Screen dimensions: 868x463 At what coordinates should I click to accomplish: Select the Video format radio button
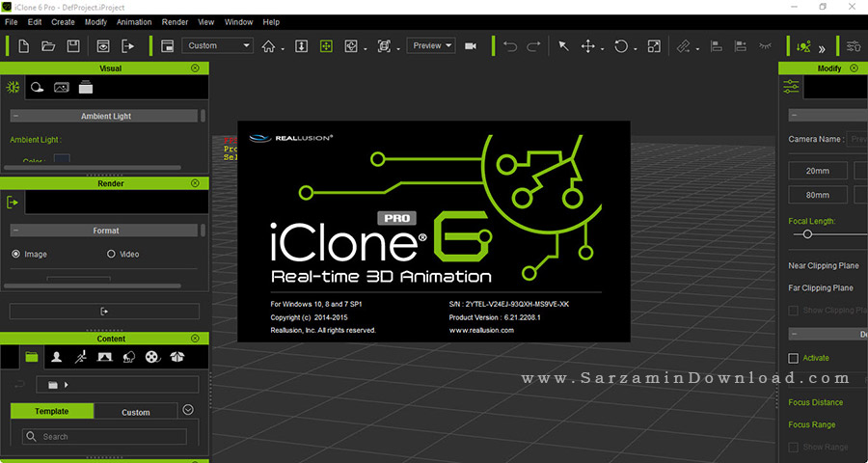(x=111, y=254)
